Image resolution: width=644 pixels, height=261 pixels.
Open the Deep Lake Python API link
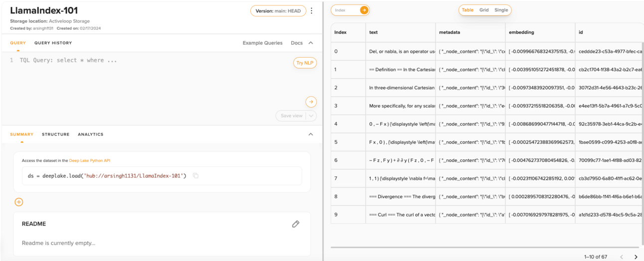(x=90, y=160)
